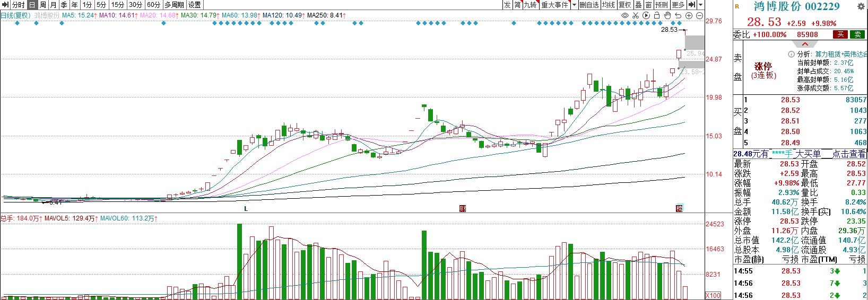The image size is (868, 300).
Task: Switch to the 1分 one-minute chart
Action: point(88,5)
